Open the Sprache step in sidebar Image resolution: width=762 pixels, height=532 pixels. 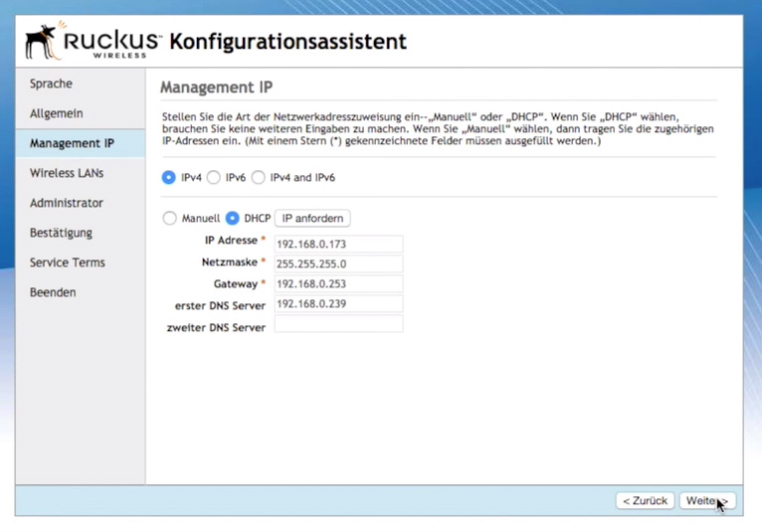point(51,84)
